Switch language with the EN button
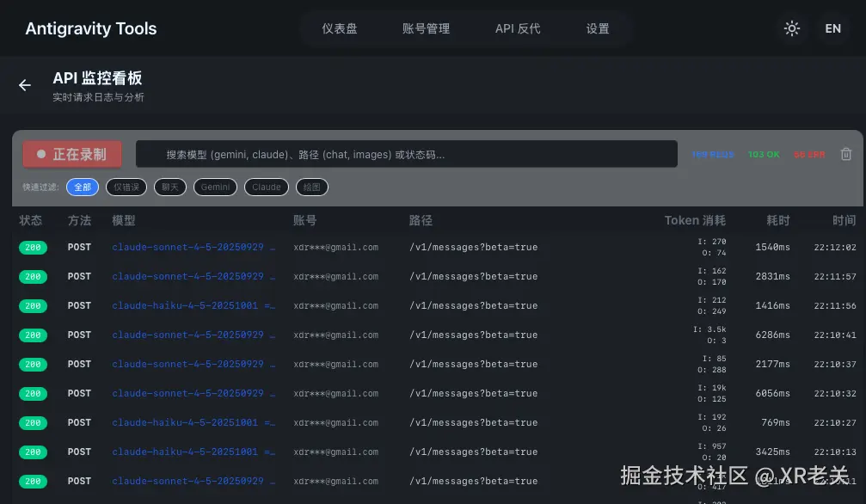Viewport: 866px width, 504px height. [x=832, y=28]
